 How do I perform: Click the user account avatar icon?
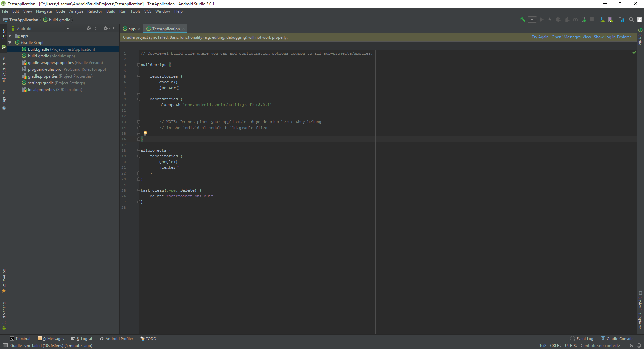[x=640, y=20]
